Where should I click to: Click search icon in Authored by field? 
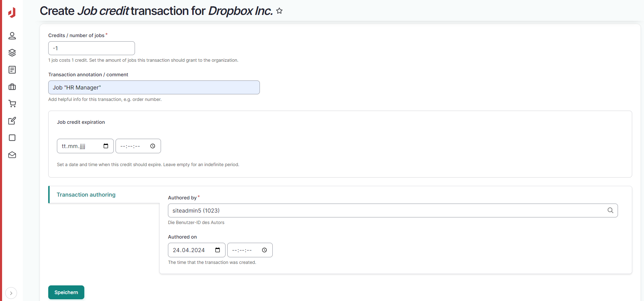pos(610,210)
